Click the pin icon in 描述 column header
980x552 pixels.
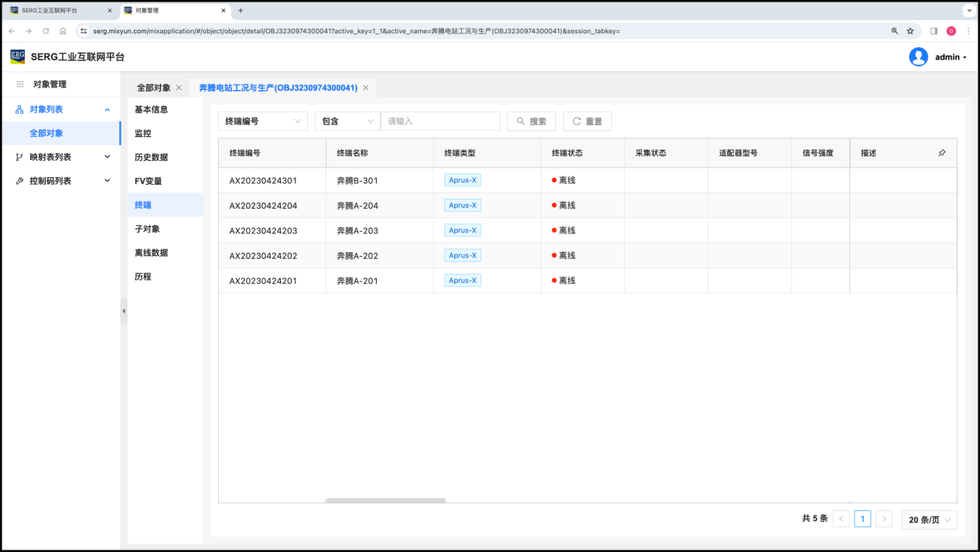tap(941, 153)
